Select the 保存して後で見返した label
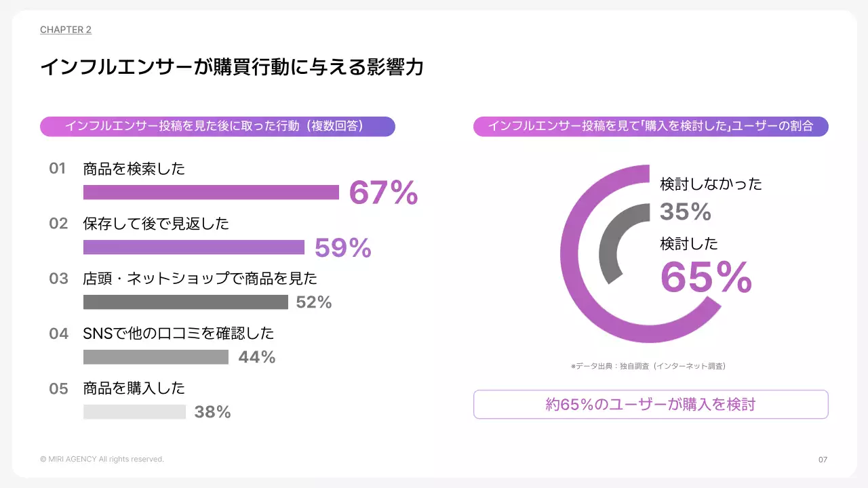Viewport: 868px width, 488px height. [x=156, y=224]
